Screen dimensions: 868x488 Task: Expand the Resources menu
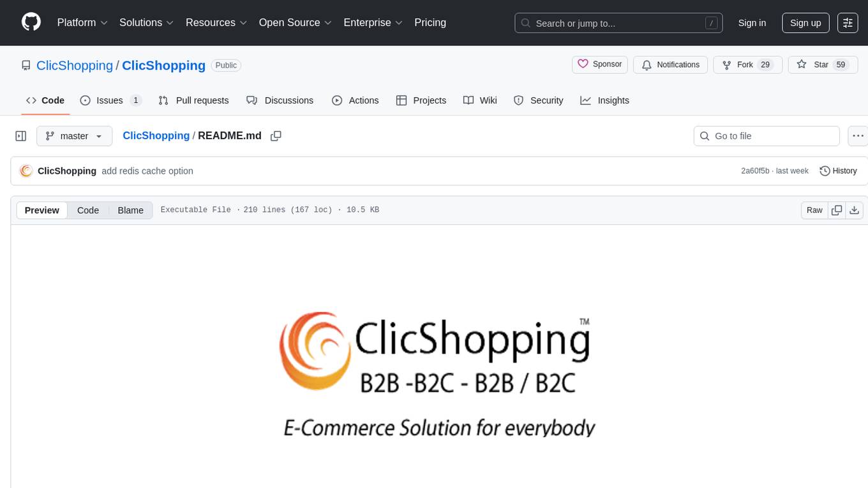pos(216,22)
